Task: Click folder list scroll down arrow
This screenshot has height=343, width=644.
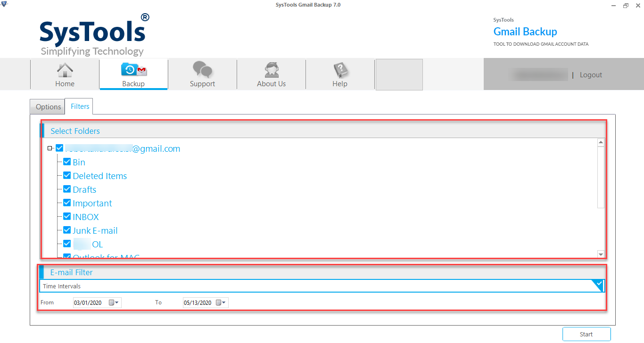Action: click(x=601, y=254)
